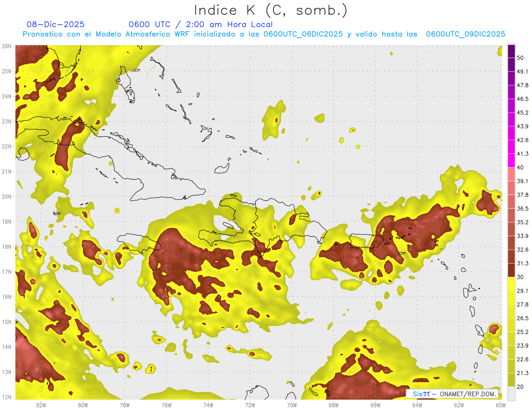Click the longitude axis label "64W"
This screenshot has width=532, height=411.
pos(417,405)
